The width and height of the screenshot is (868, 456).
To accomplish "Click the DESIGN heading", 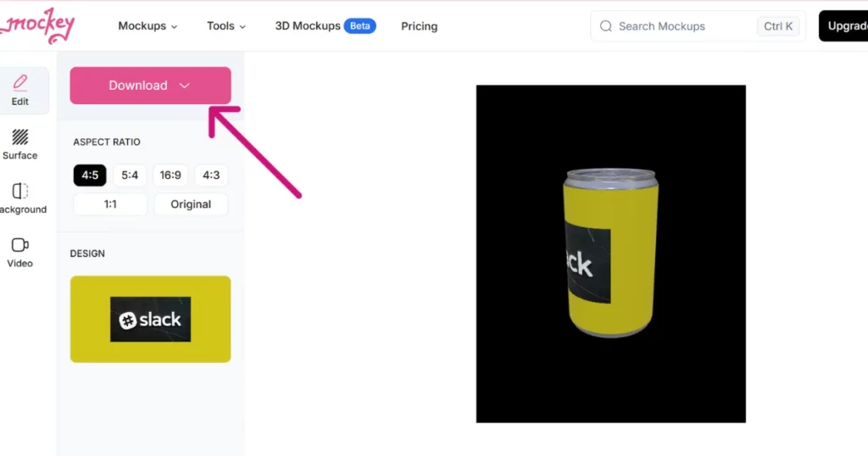I will coord(87,253).
